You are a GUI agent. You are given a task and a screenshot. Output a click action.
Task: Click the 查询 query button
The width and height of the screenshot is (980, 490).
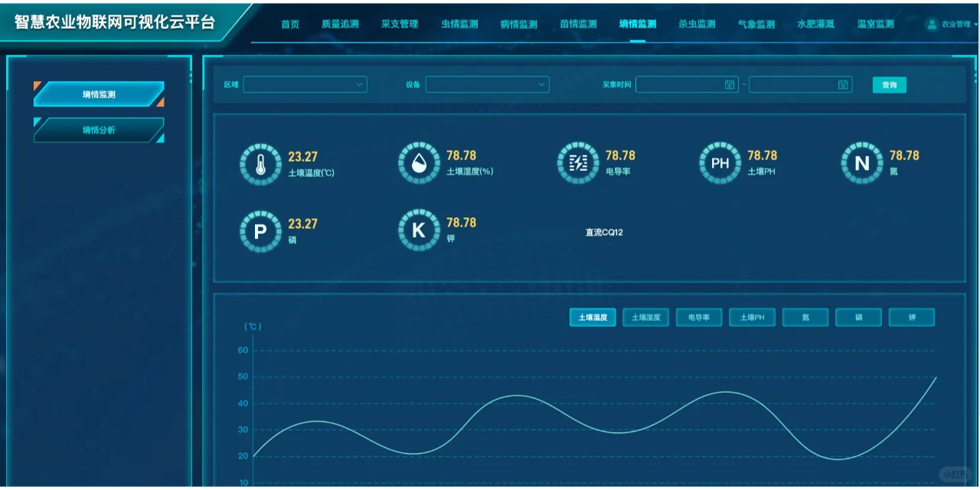tap(890, 85)
